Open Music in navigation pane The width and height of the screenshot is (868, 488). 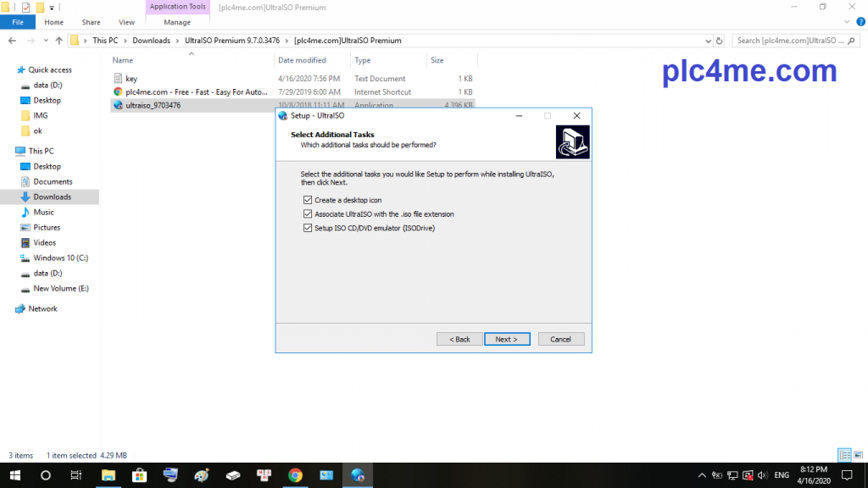point(43,213)
